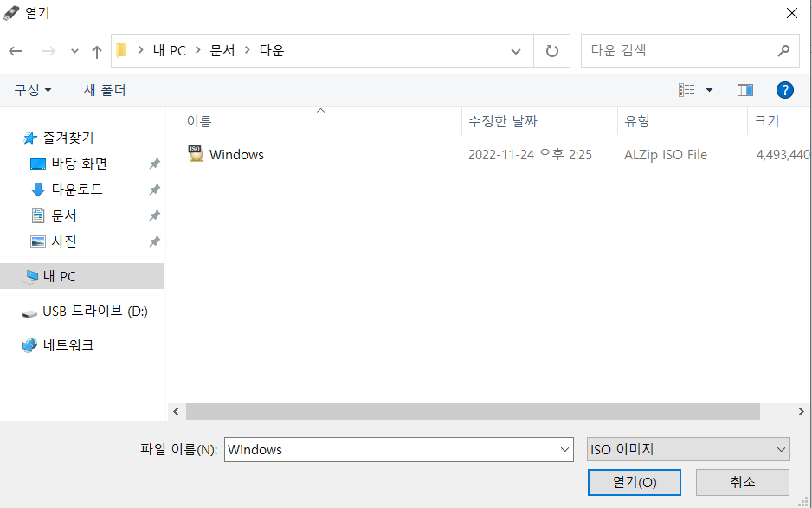Viewport: 812px width, 508px height.
Task: Unpin 사진 from quick access
Action: 154,241
